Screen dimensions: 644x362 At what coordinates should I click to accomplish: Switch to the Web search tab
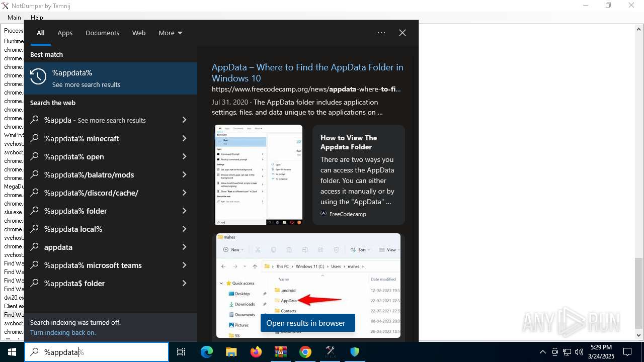pyautogui.click(x=139, y=33)
